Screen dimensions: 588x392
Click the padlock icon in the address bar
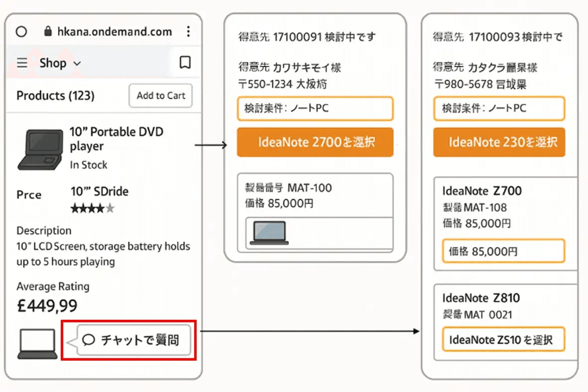[47, 31]
